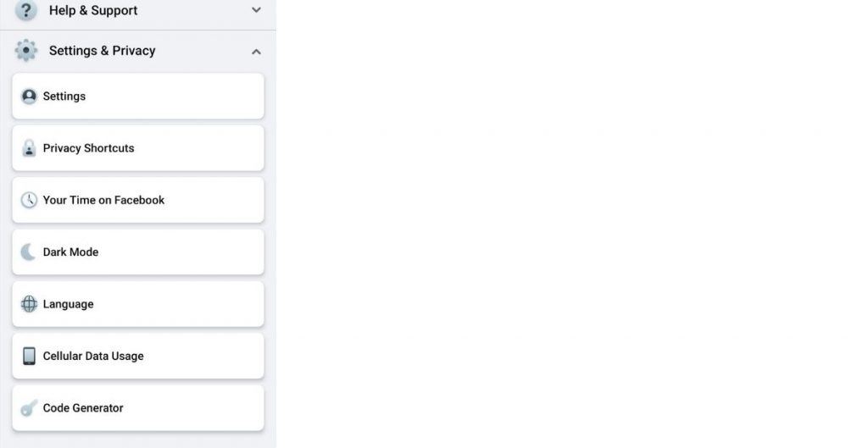868x448 pixels.
Task: Click the question mark Help icon
Action: [x=26, y=10]
